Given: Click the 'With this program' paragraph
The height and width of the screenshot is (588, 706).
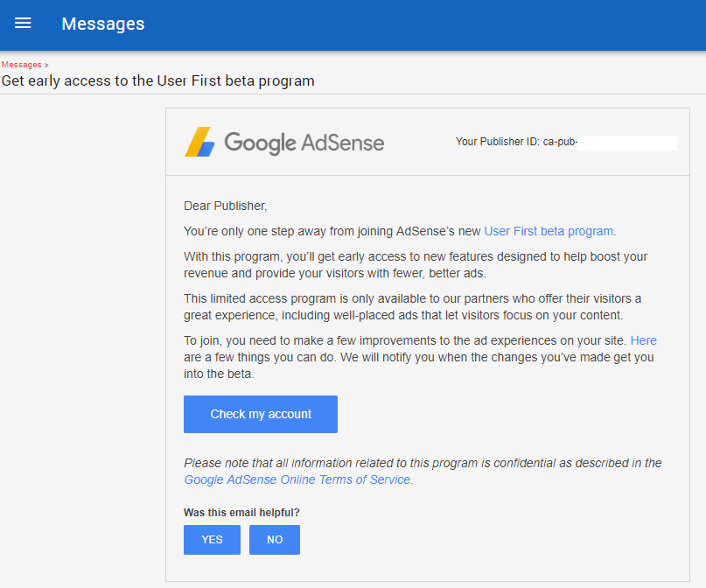Looking at the screenshot, I should click(x=415, y=265).
